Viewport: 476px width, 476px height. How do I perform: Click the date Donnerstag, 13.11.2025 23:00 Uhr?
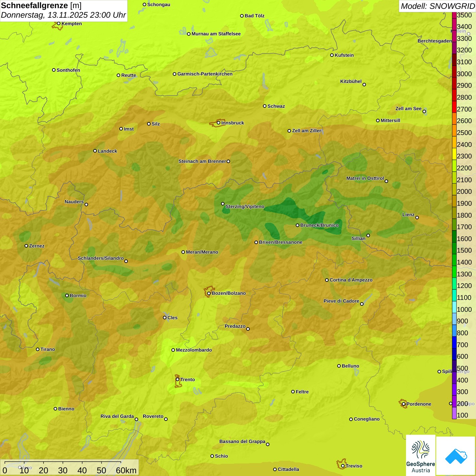(63, 15)
